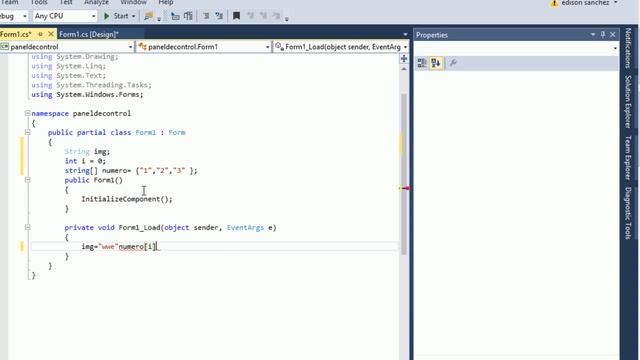The height and width of the screenshot is (360, 640).
Task: Open the Notifications side tab
Action: (628, 48)
